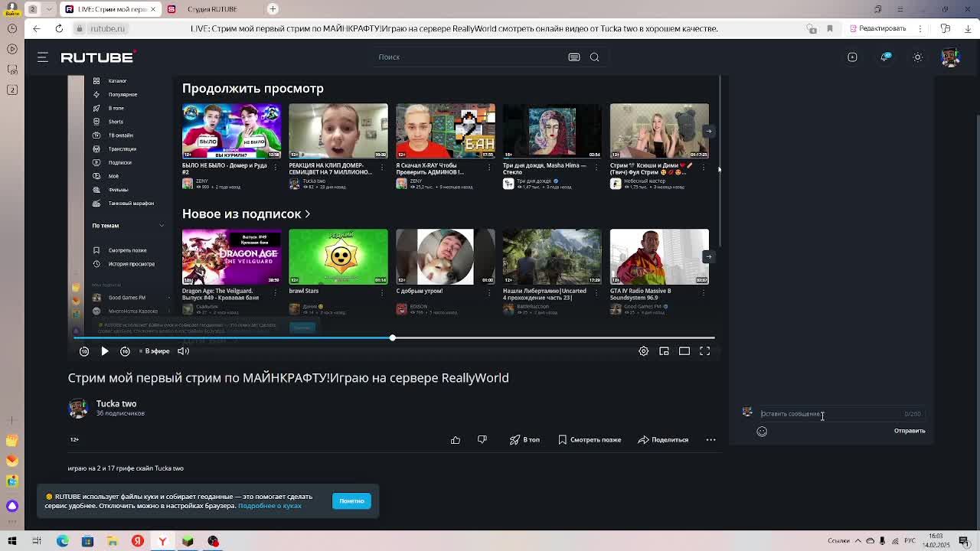The image size is (980, 551).
Task: Close the LIVE stream tab
Action: point(153,9)
